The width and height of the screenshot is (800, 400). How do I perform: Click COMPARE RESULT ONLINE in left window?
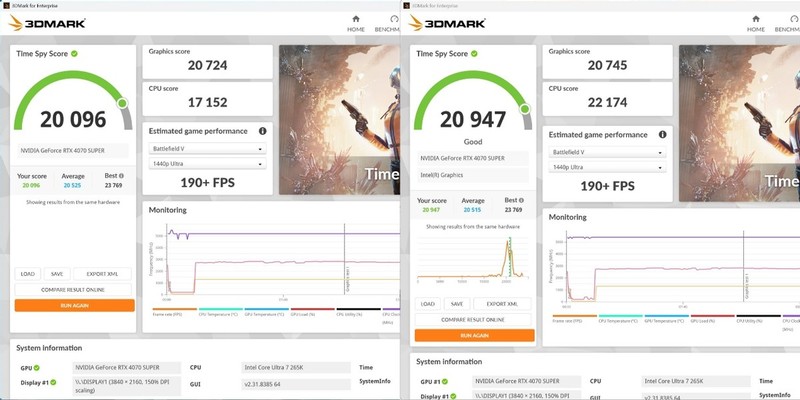pyautogui.click(x=73, y=290)
